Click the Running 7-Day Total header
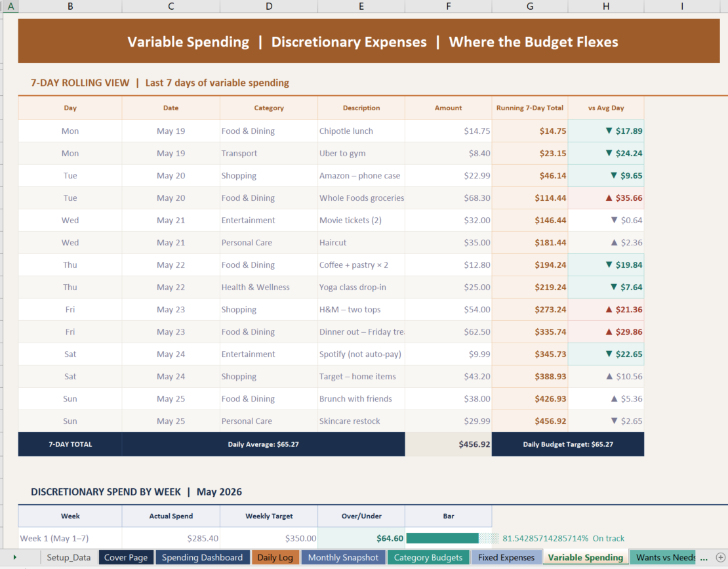The height and width of the screenshot is (569, 728). 530,108
